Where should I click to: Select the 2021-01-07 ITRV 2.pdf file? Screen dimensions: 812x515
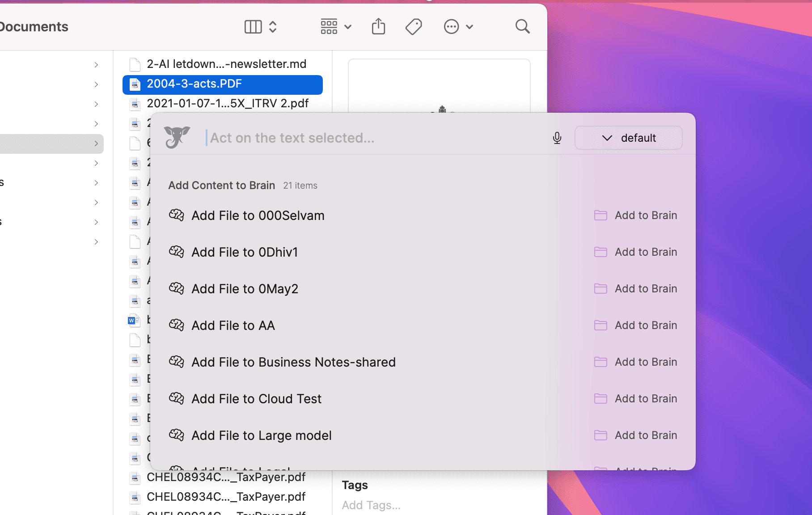(x=227, y=103)
